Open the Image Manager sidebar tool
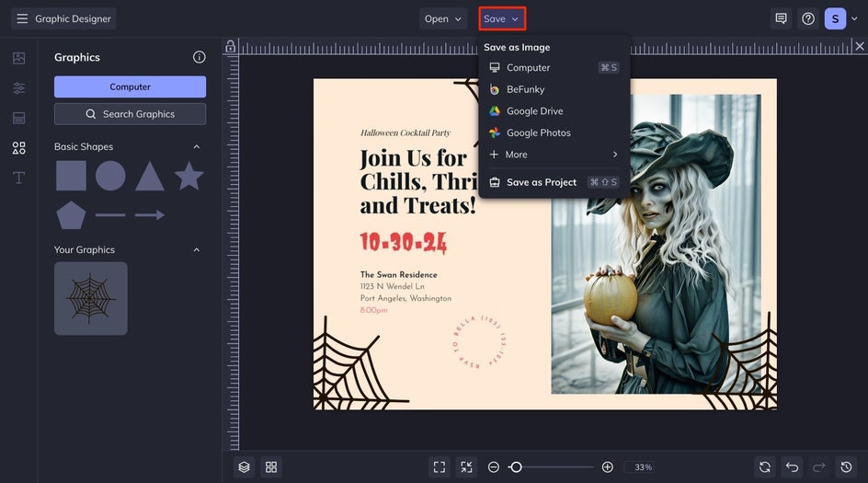This screenshot has width=868, height=483. tap(18, 58)
